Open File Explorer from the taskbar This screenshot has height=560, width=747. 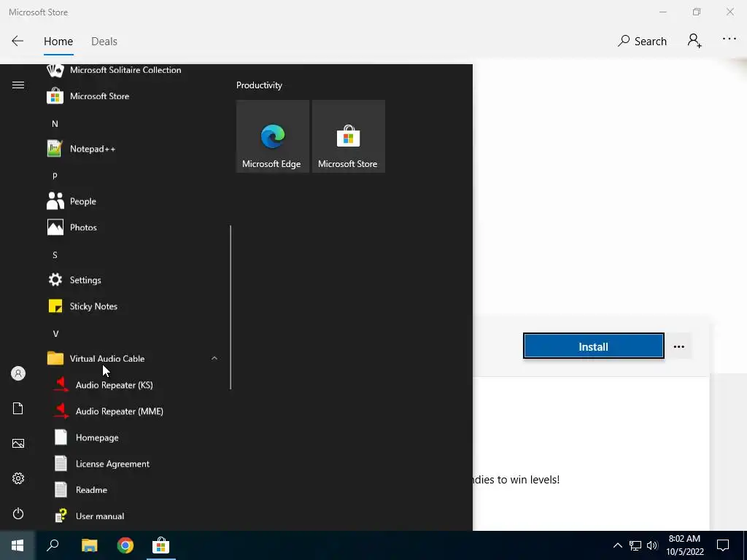tap(89, 545)
